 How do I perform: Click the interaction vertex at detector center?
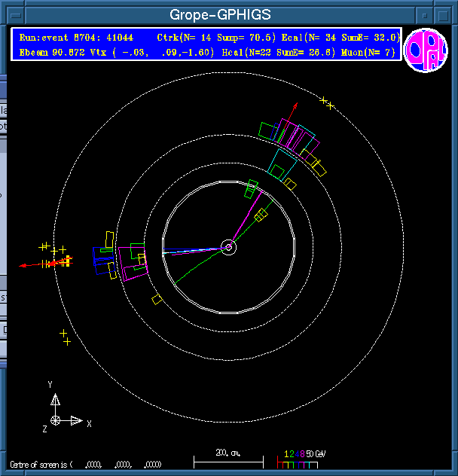[x=228, y=246]
